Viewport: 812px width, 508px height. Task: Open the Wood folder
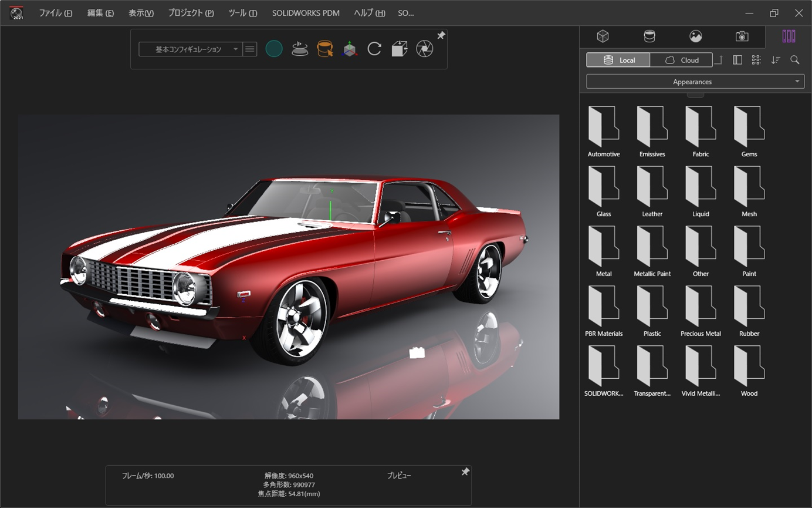pos(749,371)
